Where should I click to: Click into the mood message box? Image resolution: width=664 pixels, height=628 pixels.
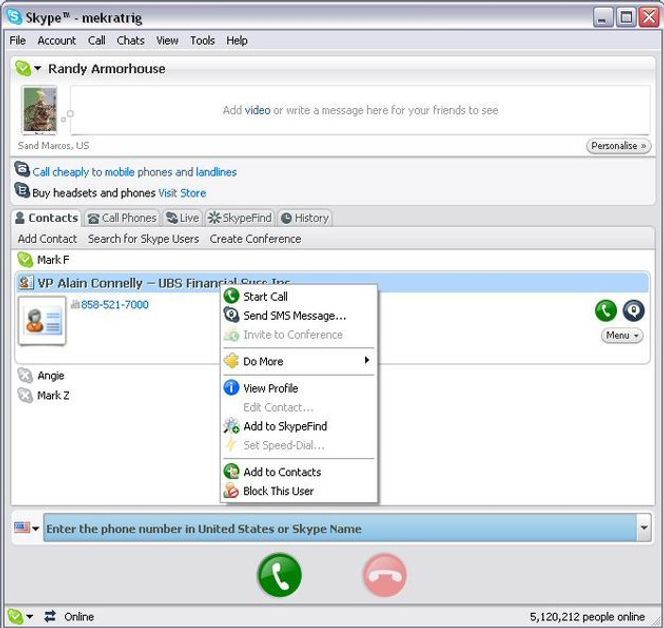pyautogui.click(x=360, y=110)
